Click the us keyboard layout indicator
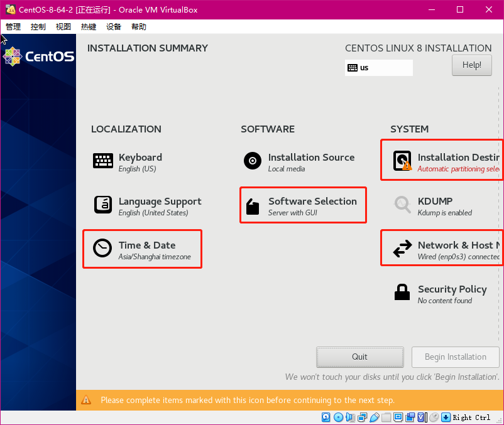 point(379,68)
